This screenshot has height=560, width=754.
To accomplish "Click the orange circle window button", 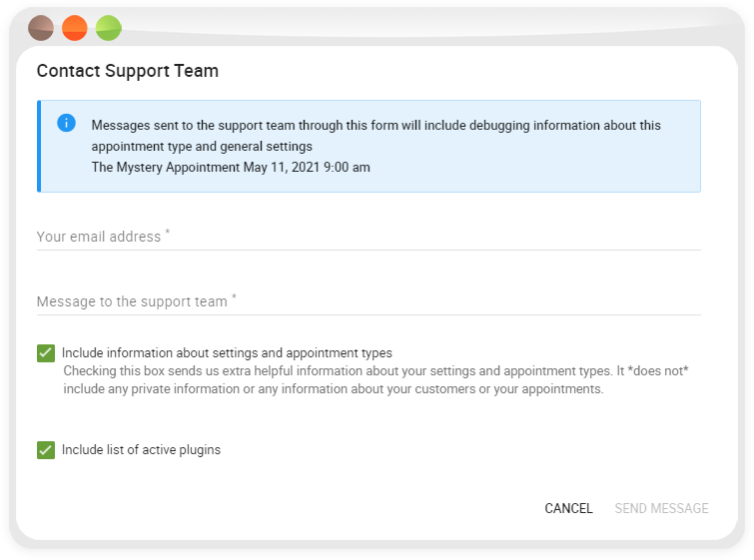I will coord(75,28).
